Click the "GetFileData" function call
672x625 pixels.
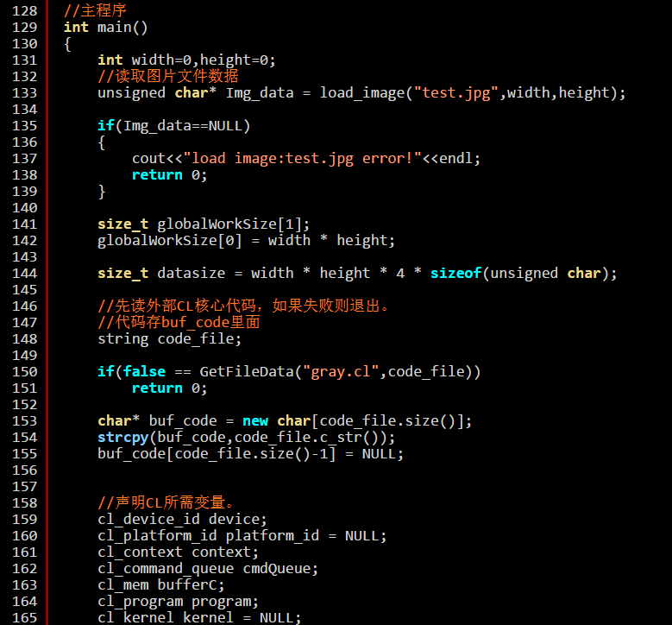[x=247, y=371]
